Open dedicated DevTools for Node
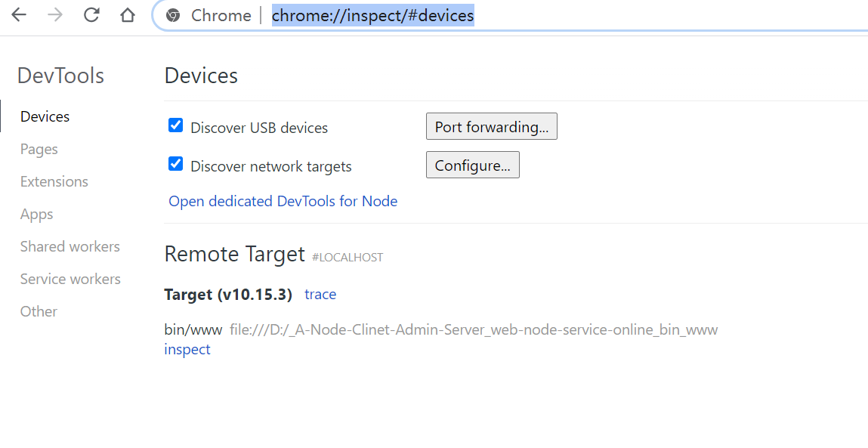868x448 pixels. (283, 201)
